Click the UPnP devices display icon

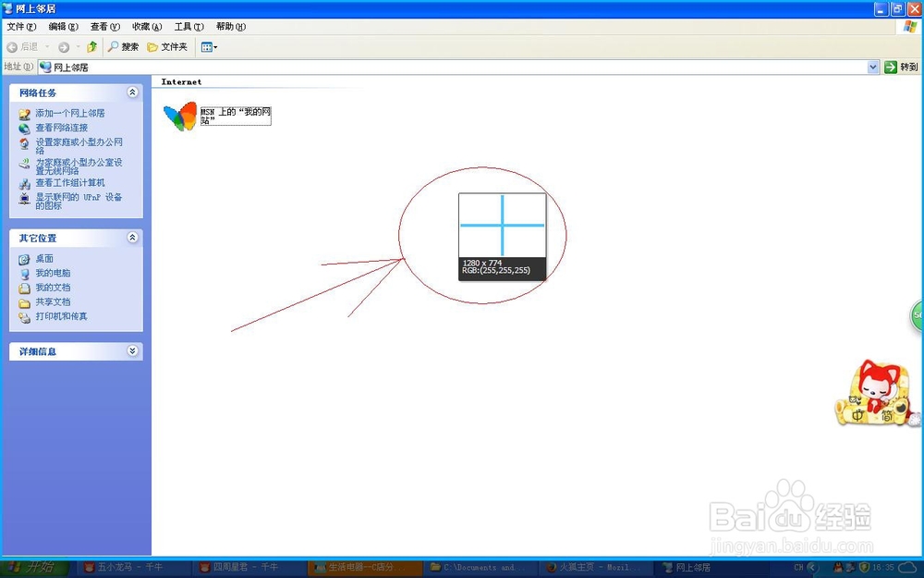[24, 199]
